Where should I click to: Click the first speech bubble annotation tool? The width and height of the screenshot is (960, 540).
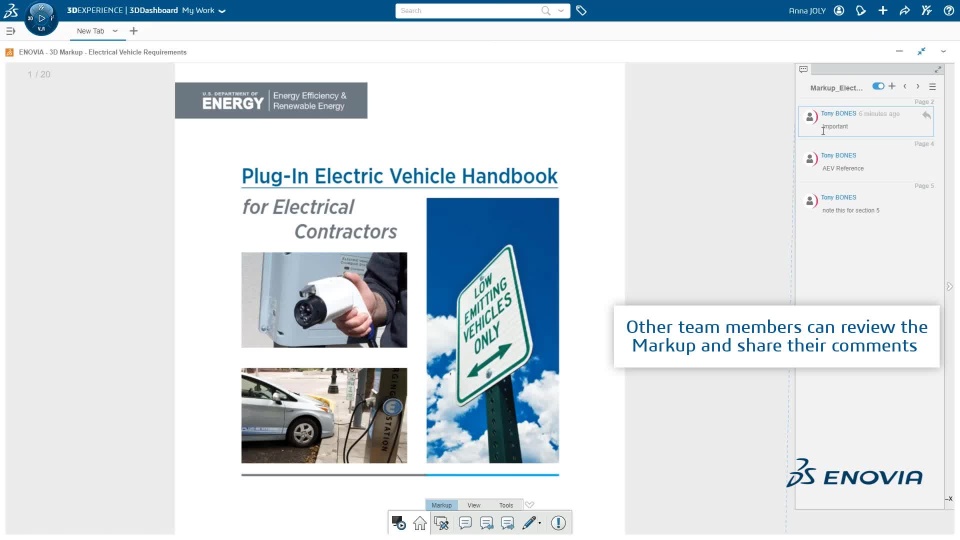click(465, 523)
